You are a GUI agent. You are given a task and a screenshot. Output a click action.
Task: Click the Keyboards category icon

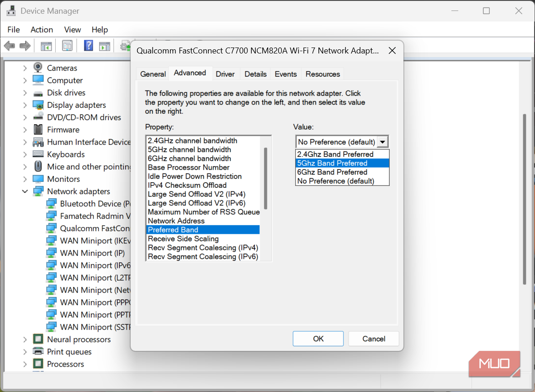coord(38,154)
